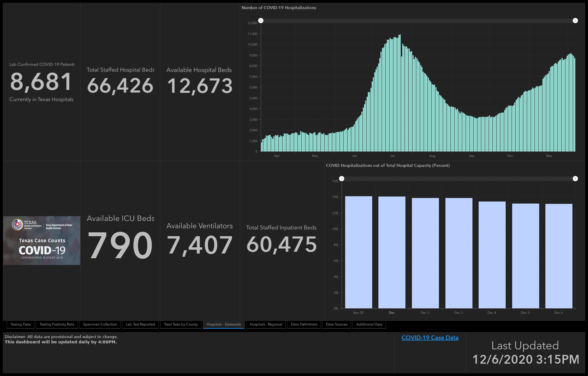Click right handle of capacity percent chart slider
Viewport: 588px width, 376px height.
click(x=575, y=179)
